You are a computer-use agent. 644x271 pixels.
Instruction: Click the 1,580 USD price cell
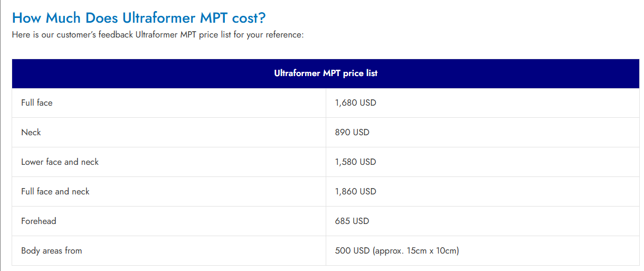(355, 162)
